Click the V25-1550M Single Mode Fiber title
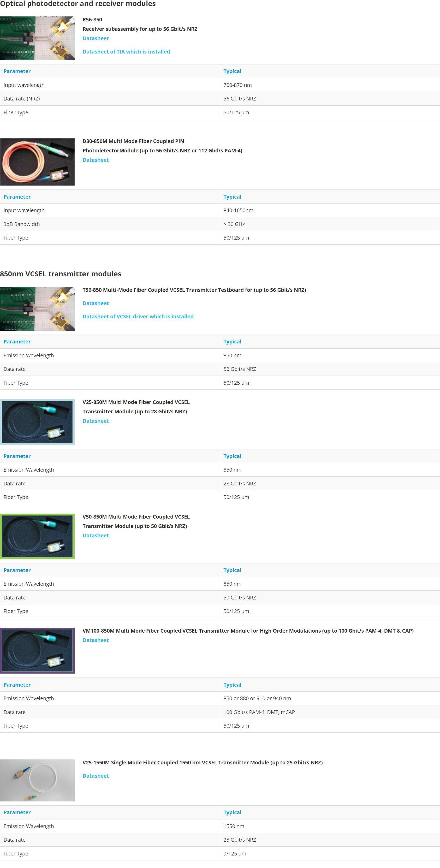The image size is (440, 868). click(x=203, y=763)
